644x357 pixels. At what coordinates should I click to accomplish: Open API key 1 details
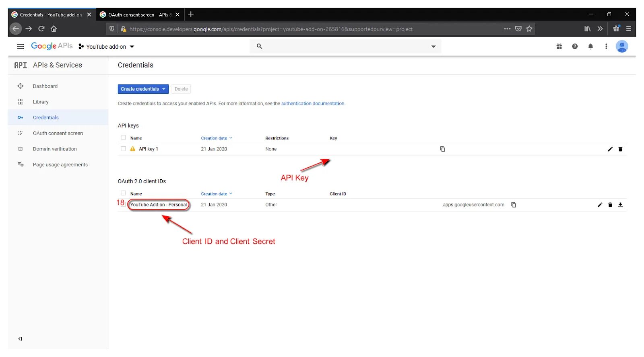coord(149,149)
